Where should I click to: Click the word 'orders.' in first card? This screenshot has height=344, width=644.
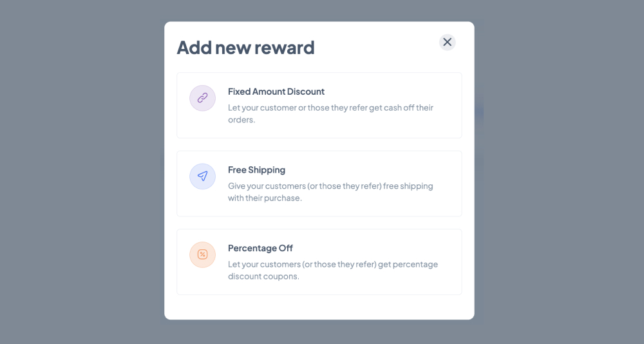[x=241, y=120]
